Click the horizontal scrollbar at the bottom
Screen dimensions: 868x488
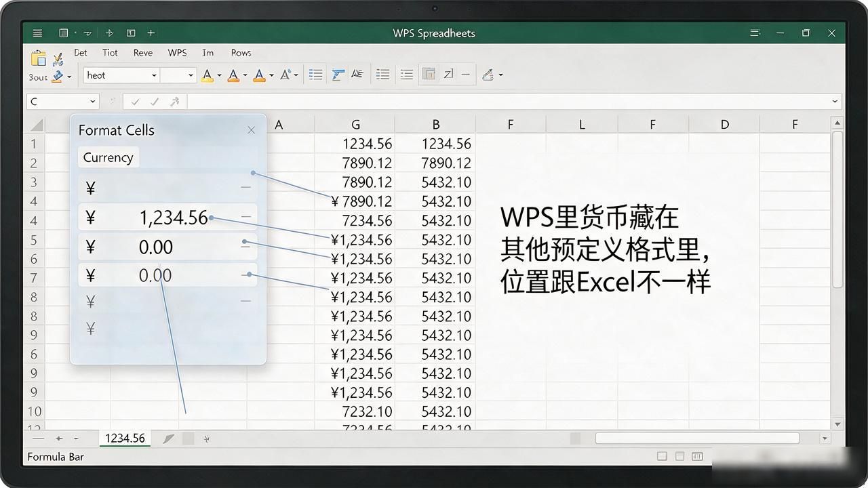[697, 439]
